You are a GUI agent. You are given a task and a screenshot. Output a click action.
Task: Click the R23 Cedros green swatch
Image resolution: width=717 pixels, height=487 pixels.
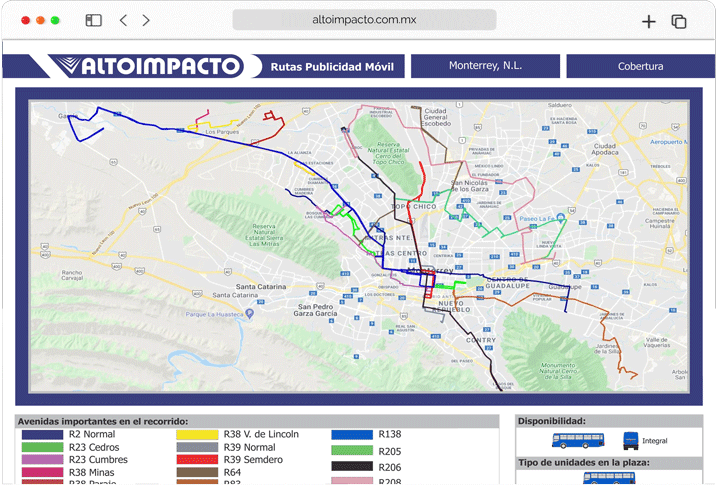coord(43,447)
